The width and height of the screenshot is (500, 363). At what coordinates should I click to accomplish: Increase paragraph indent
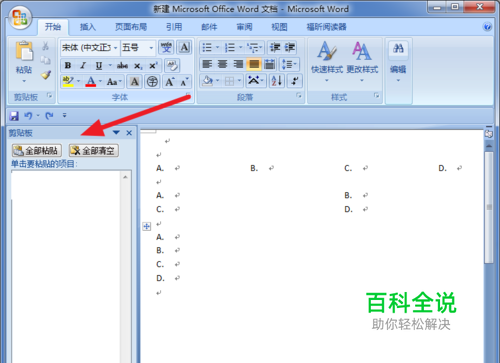coord(289,48)
